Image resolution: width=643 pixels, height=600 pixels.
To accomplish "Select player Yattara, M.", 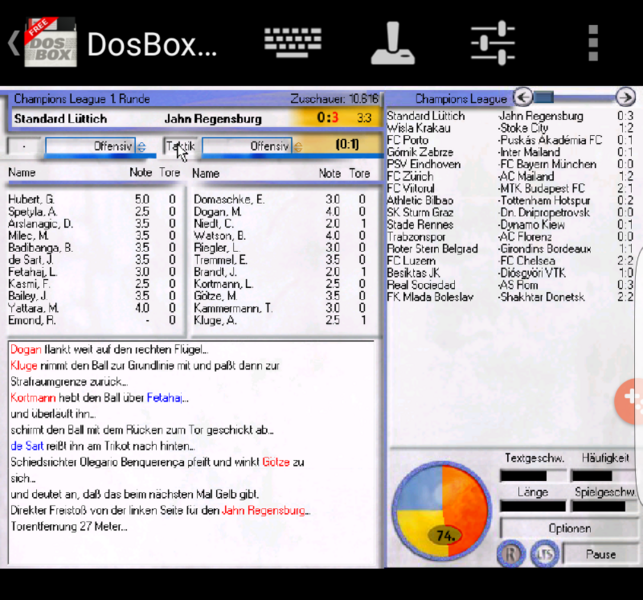I will (x=92, y=308).
